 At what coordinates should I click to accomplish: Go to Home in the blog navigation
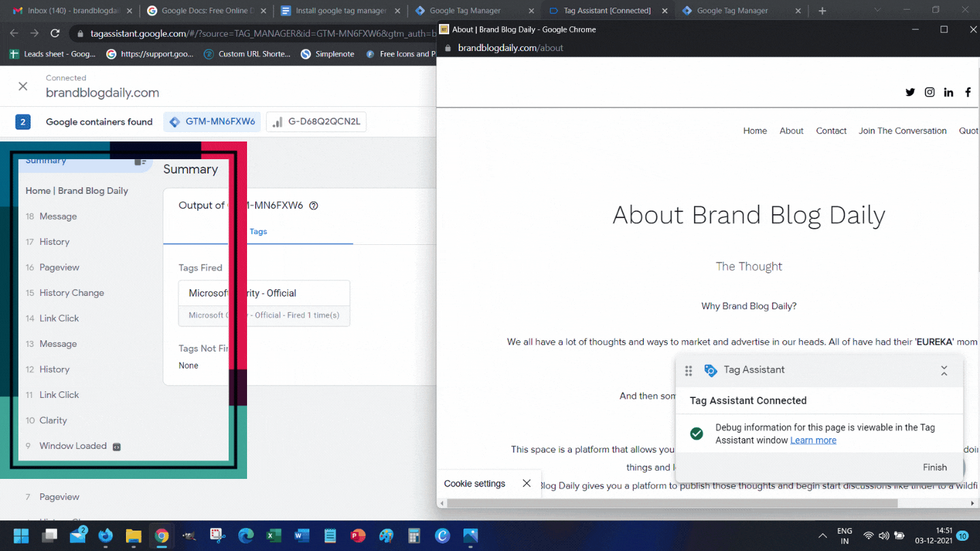click(x=755, y=131)
